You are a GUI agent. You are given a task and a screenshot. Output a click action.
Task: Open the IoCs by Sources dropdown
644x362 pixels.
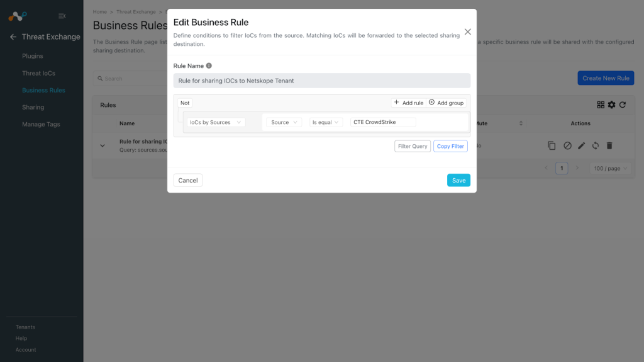(216, 122)
